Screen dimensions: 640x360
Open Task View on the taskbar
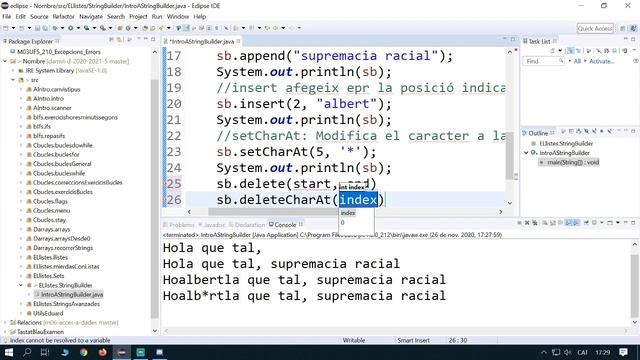[45, 352]
